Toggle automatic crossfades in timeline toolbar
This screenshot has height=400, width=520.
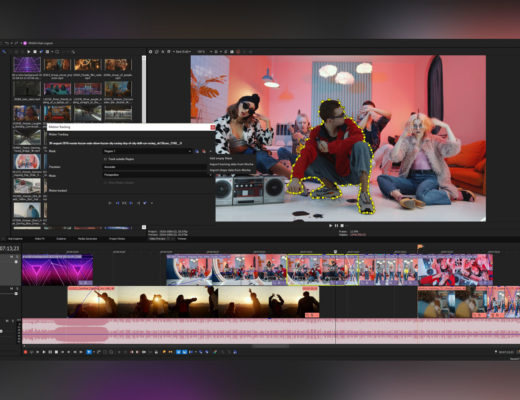click(x=184, y=352)
